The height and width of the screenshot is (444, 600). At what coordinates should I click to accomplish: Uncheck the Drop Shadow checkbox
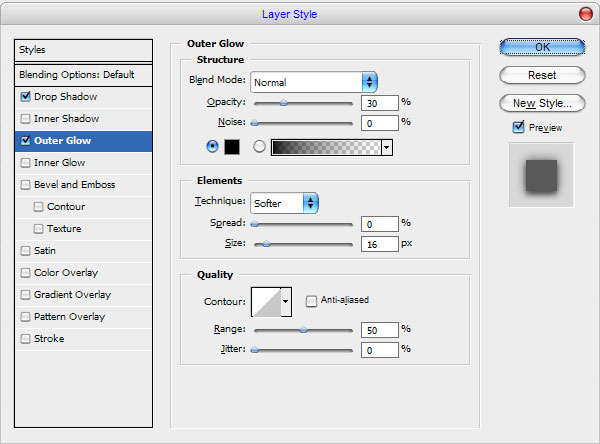25,96
